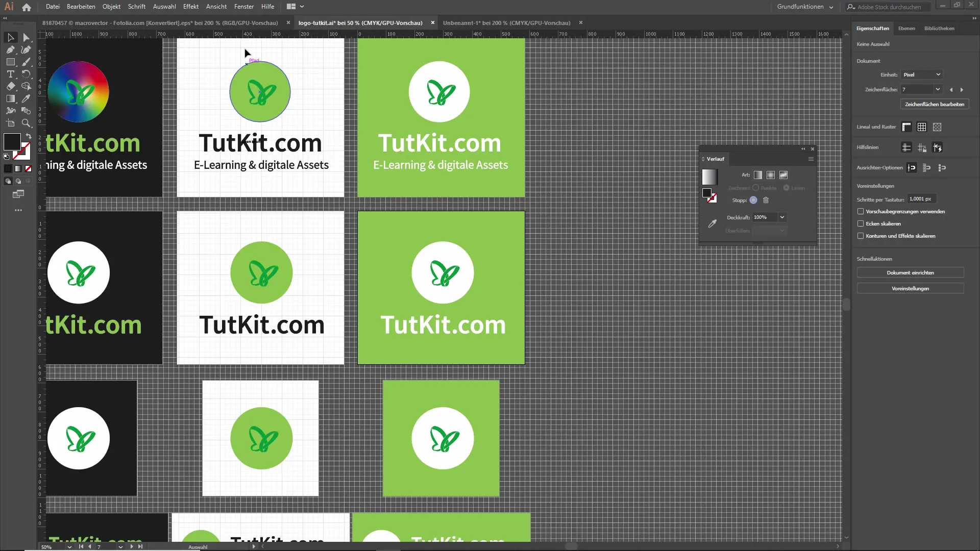The width and height of the screenshot is (980, 551).
Task: Select the Curvature tool
Action: coord(26,49)
